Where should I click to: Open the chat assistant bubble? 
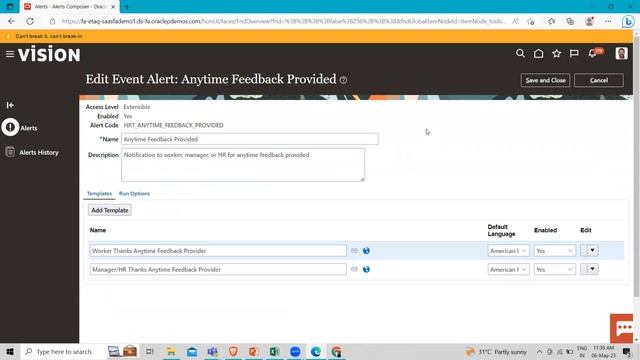point(622,328)
